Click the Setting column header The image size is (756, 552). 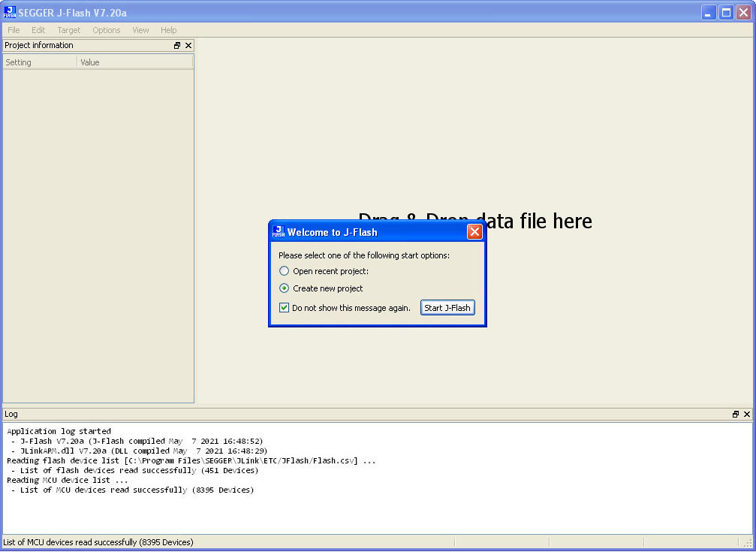tap(40, 62)
